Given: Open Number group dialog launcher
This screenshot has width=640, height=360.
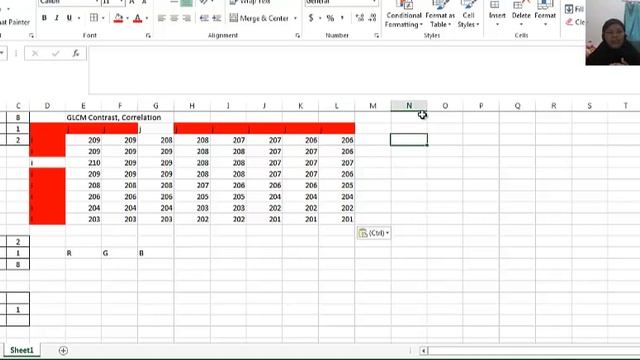Looking at the screenshot, I should pos(376,36).
